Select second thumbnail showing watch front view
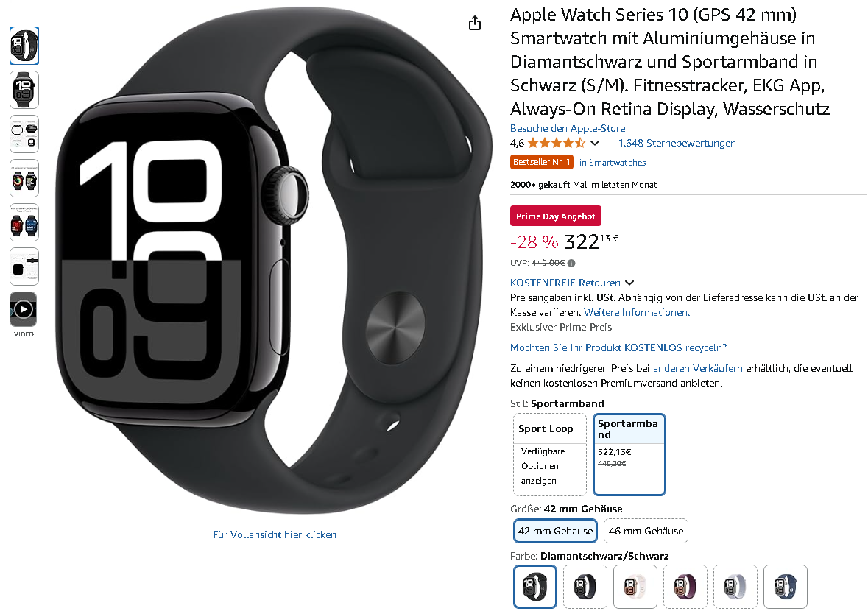This screenshot has width=868, height=614. (x=24, y=90)
